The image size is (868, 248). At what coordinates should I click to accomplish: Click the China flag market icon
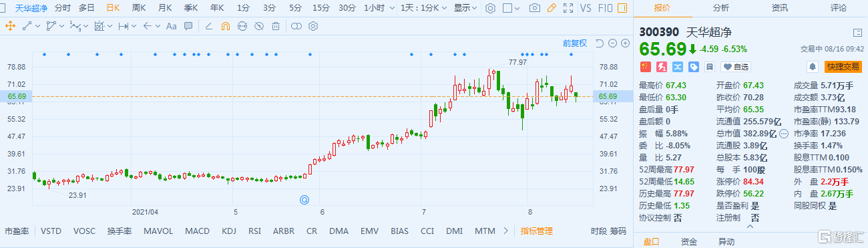645,67
